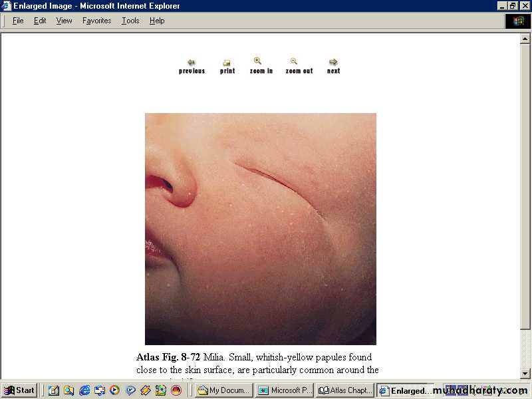Open the Tools menu

click(x=130, y=21)
